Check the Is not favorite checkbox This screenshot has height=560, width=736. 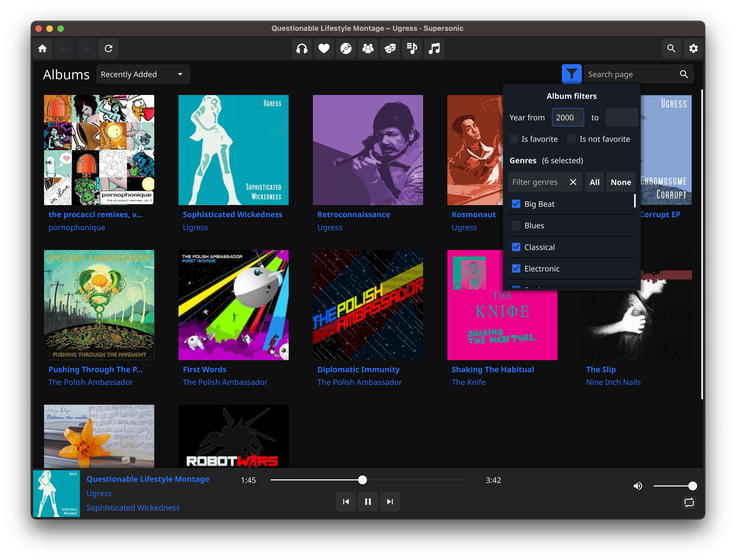(x=571, y=139)
